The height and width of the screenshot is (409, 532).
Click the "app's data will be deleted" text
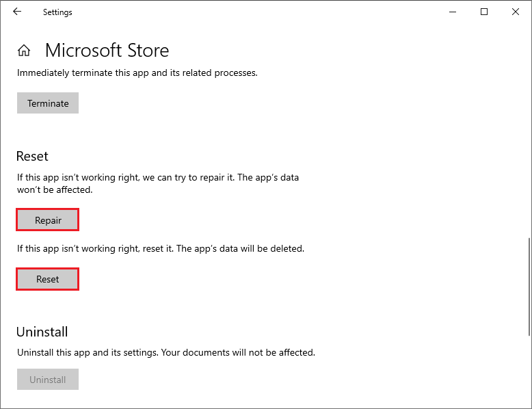[x=160, y=249]
